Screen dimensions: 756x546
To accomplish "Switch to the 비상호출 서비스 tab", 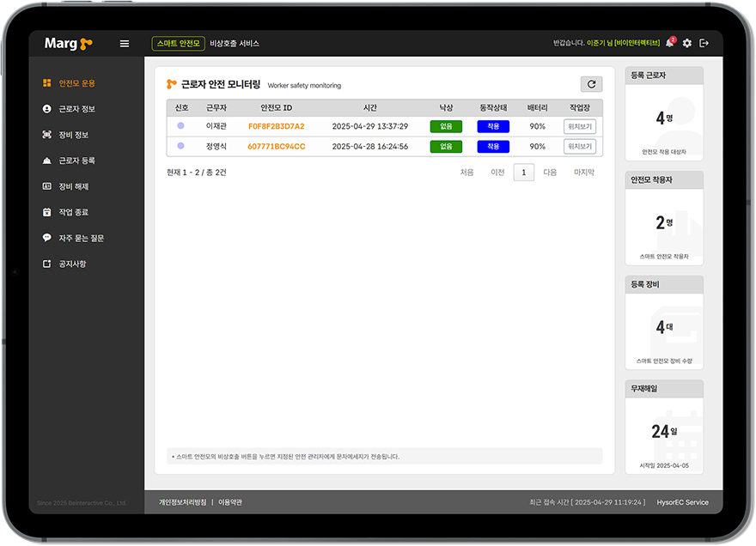I will pos(235,44).
